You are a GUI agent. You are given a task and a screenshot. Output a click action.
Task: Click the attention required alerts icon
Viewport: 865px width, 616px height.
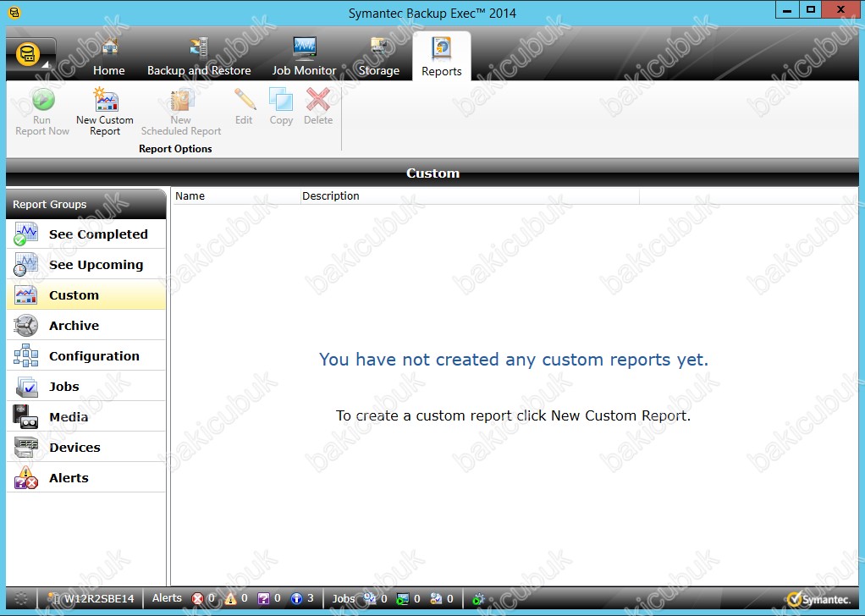(264, 598)
